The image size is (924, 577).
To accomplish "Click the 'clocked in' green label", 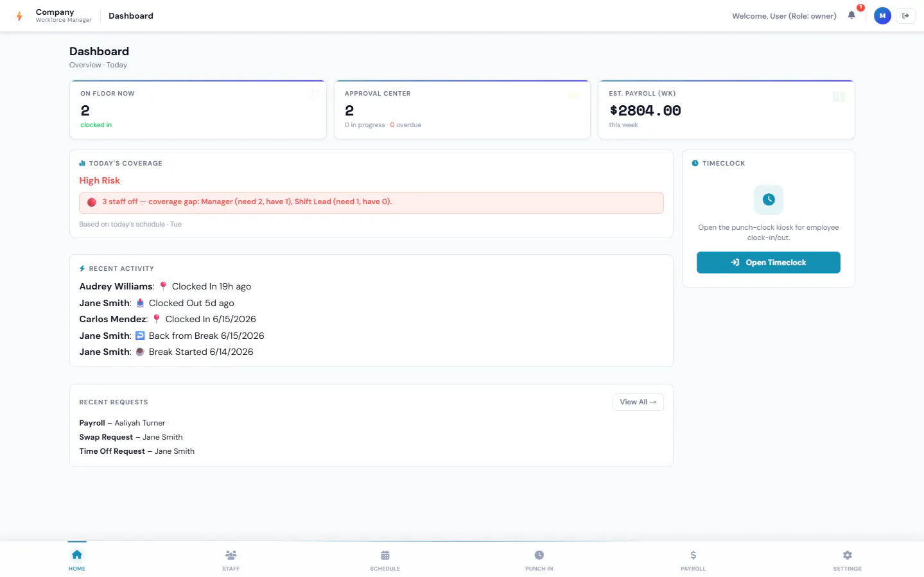I will [x=96, y=125].
